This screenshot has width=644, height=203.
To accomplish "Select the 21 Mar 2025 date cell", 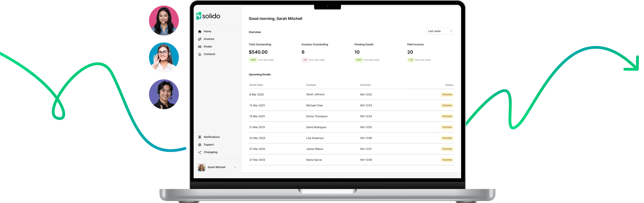I will pos(257,127).
